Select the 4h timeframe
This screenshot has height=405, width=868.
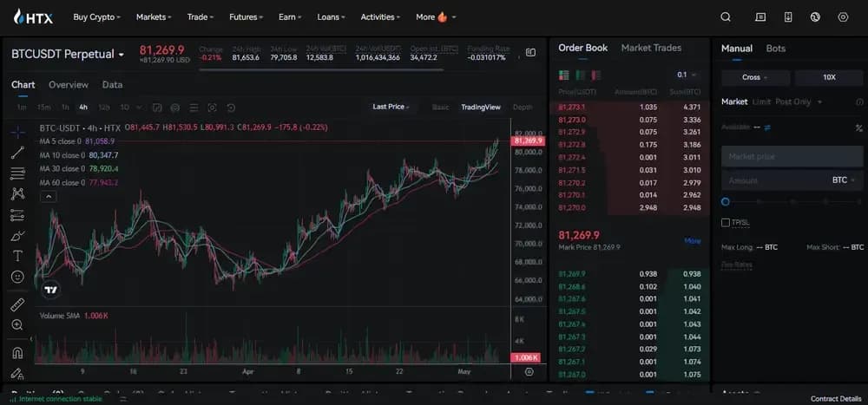tap(83, 108)
